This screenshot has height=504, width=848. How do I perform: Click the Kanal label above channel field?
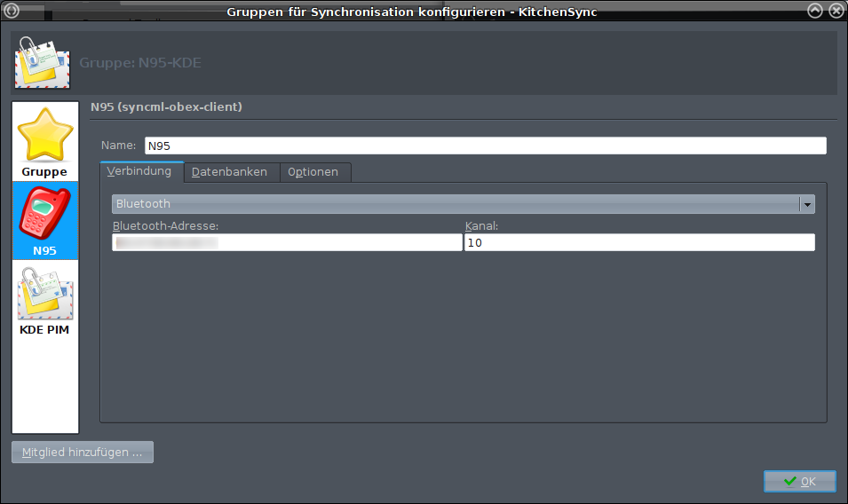coord(481,226)
